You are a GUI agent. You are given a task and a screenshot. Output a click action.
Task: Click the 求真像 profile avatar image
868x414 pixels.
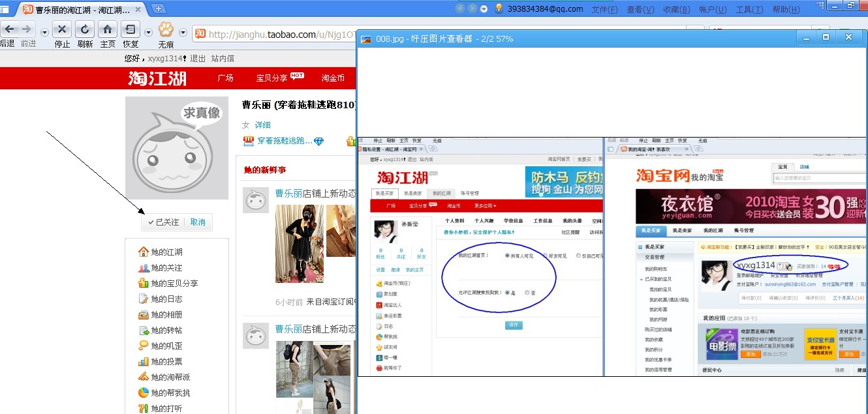click(x=177, y=148)
